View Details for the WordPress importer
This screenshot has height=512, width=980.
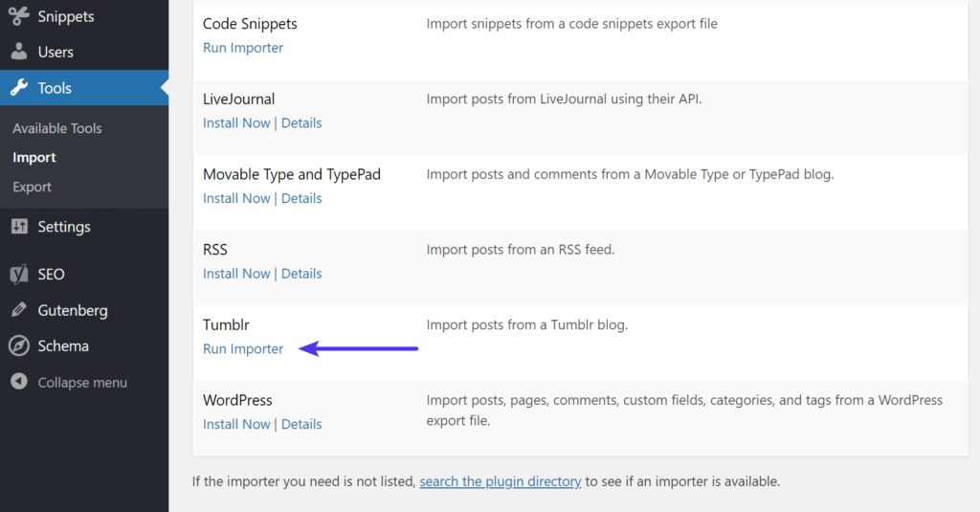(x=301, y=425)
